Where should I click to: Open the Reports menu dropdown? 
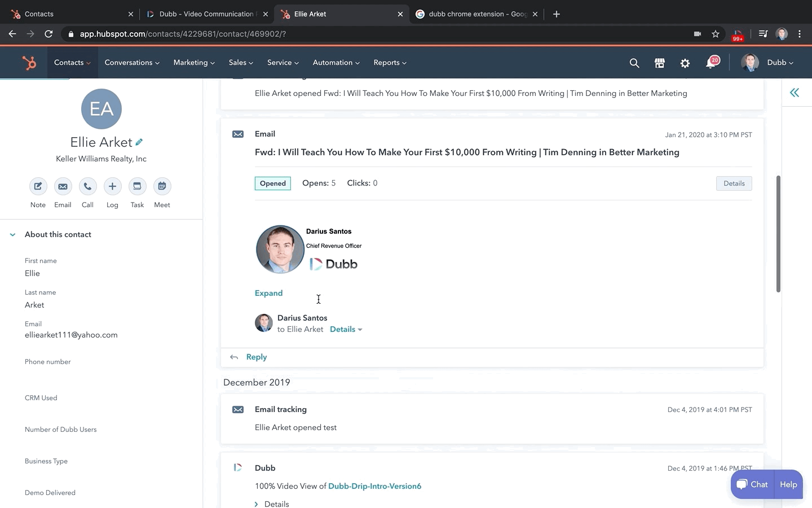pos(390,63)
